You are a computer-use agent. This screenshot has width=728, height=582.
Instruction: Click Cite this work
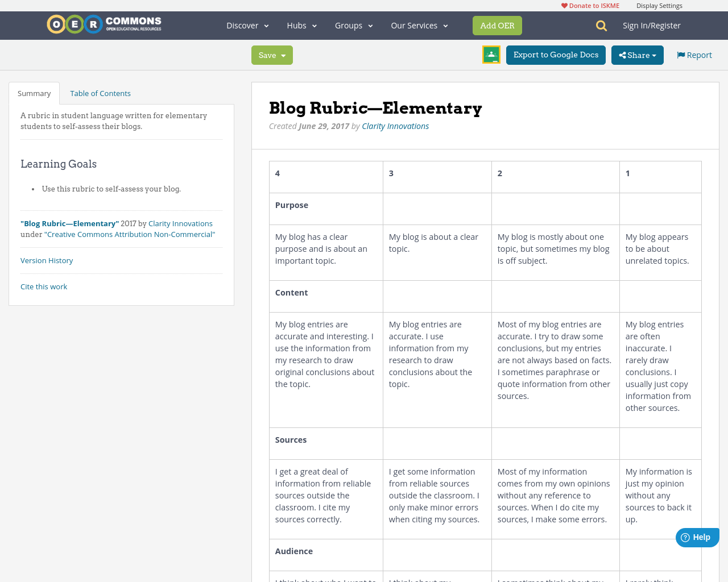(x=44, y=286)
